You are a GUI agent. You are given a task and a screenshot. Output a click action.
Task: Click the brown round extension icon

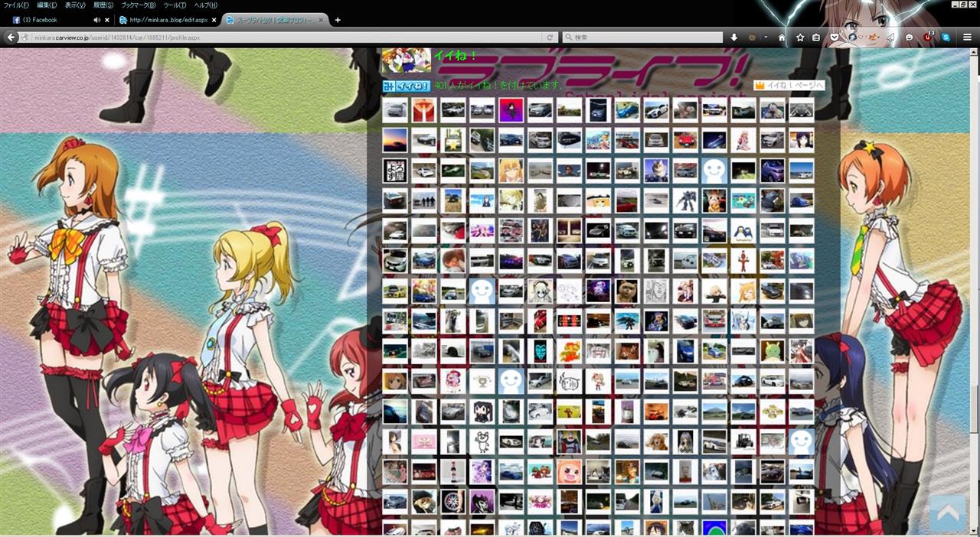pos(752,37)
